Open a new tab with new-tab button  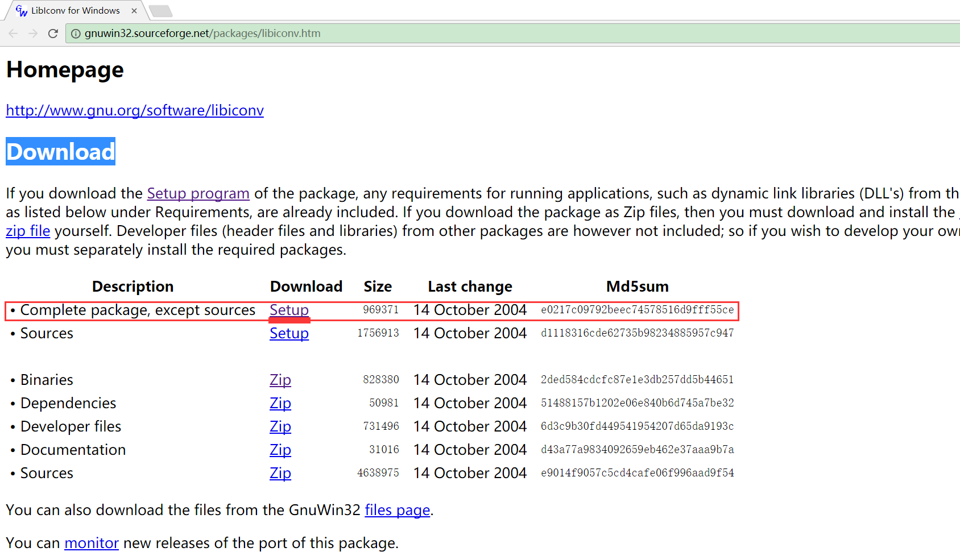pyautogui.click(x=160, y=11)
